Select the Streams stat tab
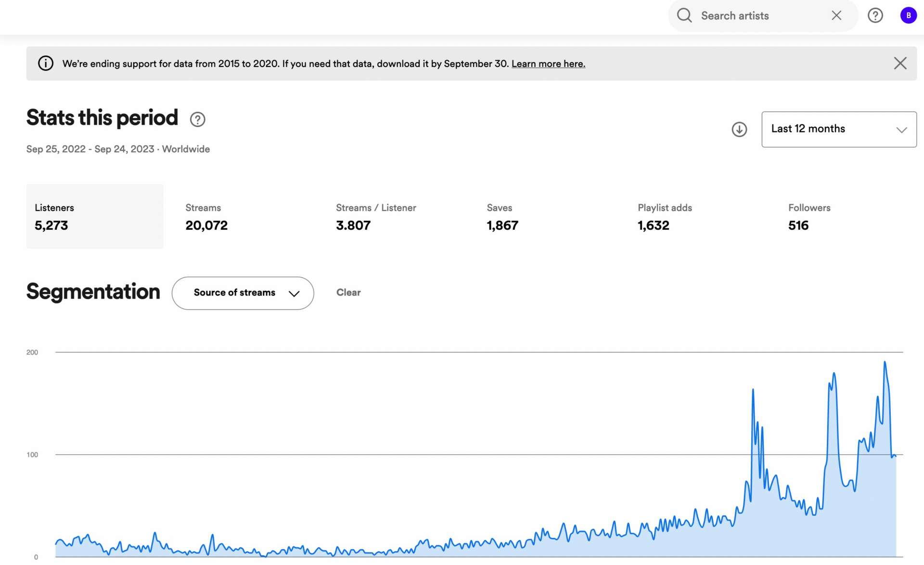This screenshot has width=924, height=565. pyautogui.click(x=206, y=216)
